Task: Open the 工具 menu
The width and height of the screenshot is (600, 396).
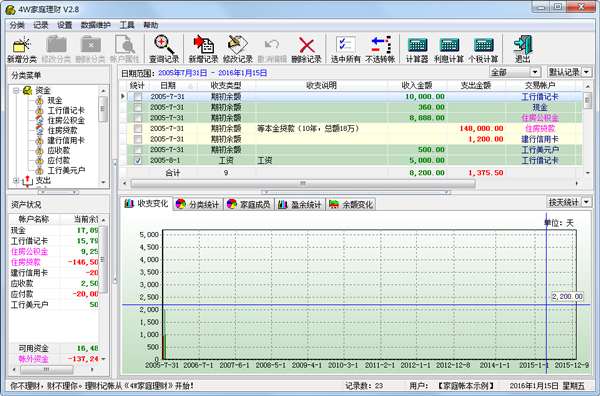Action: tap(127, 25)
